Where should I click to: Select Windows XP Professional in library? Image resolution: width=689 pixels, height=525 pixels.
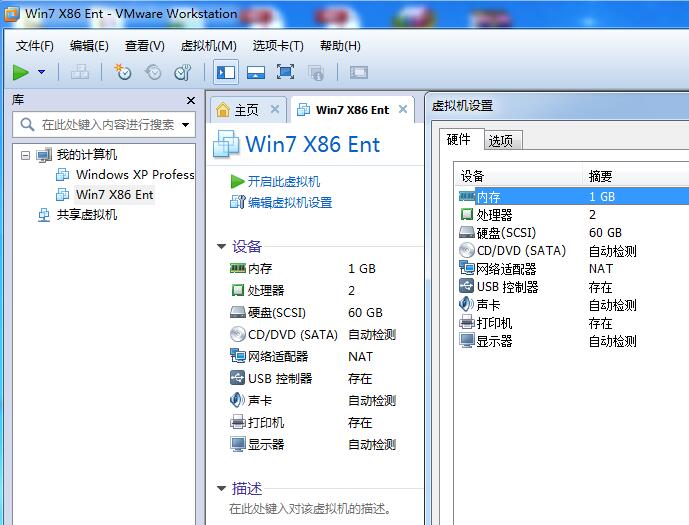click(x=134, y=175)
